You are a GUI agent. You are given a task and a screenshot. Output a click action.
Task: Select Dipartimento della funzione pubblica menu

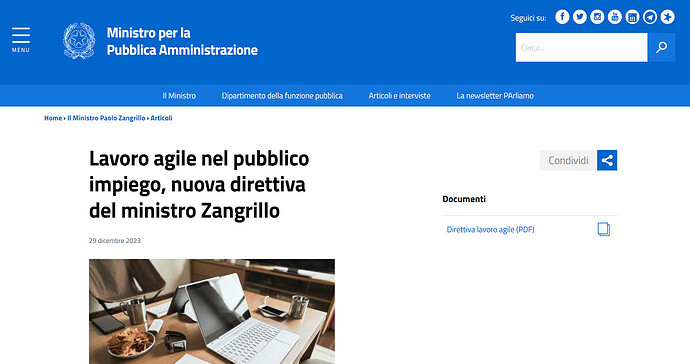pyautogui.click(x=282, y=96)
